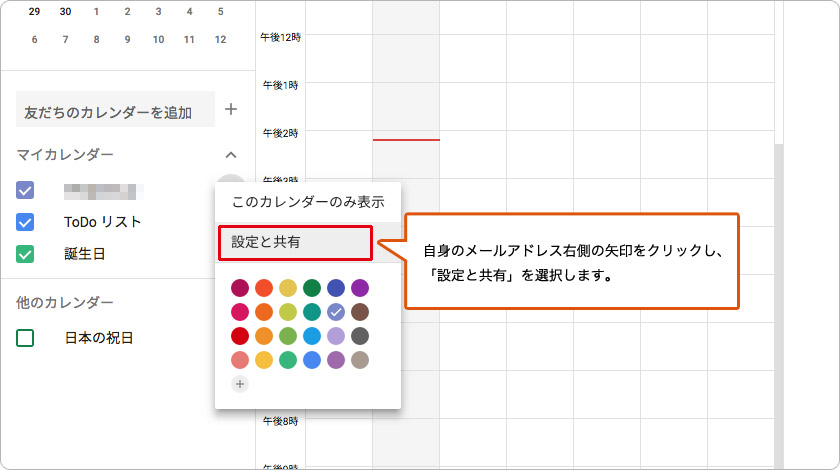Pick the olive green swatch in third row
The height and width of the screenshot is (470, 840).
[288, 336]
